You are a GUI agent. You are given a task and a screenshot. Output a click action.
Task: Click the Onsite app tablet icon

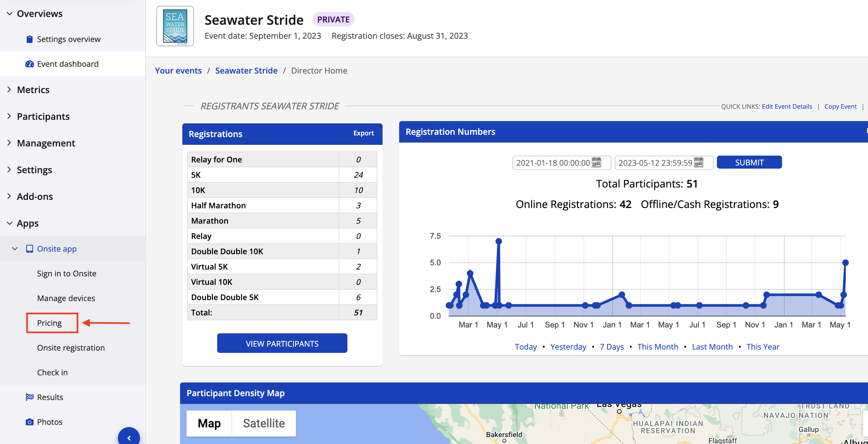[30, 249]
